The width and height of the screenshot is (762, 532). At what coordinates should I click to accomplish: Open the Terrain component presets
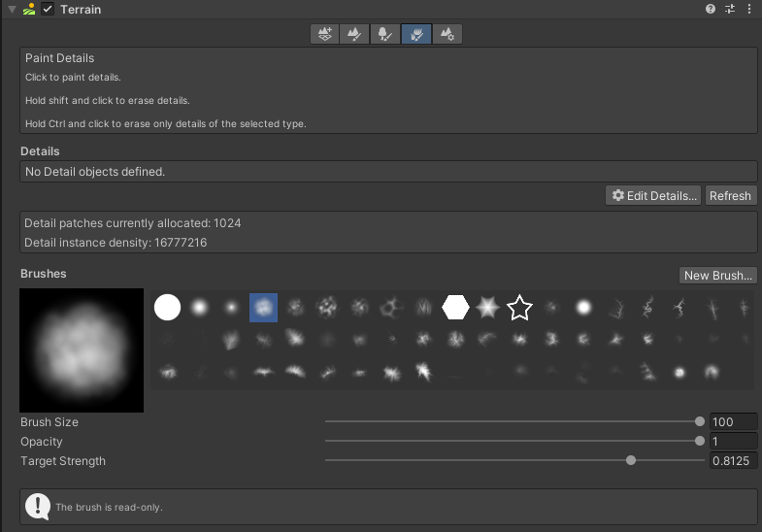click(x=730, y=9)
